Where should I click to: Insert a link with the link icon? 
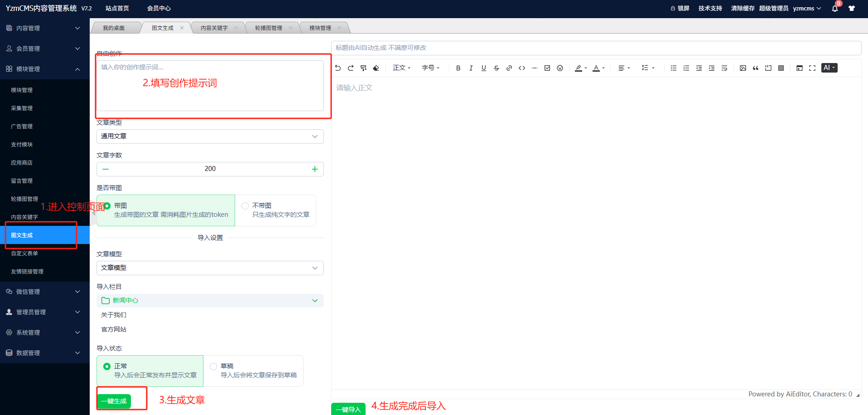(x=509, y=68)
